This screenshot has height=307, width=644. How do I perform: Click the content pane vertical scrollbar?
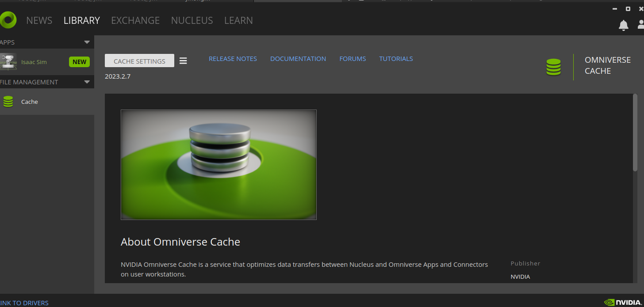[x=635, y=133]
